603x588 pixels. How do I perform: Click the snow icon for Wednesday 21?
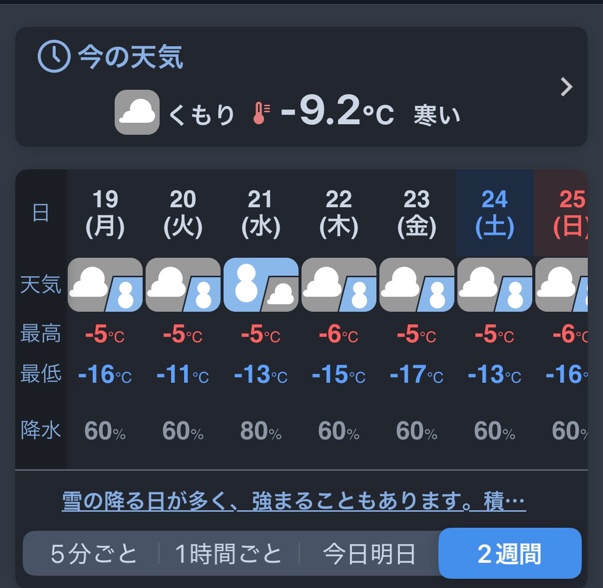pos(261,285)
